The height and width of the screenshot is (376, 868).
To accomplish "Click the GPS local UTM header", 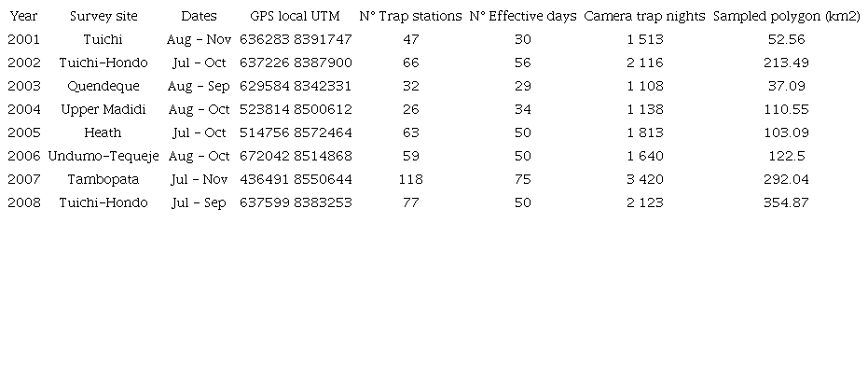I will (x=295, y=16).
